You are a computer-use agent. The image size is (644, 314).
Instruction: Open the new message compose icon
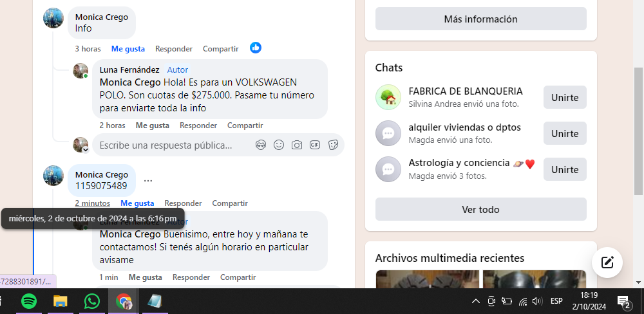[607, 263]
